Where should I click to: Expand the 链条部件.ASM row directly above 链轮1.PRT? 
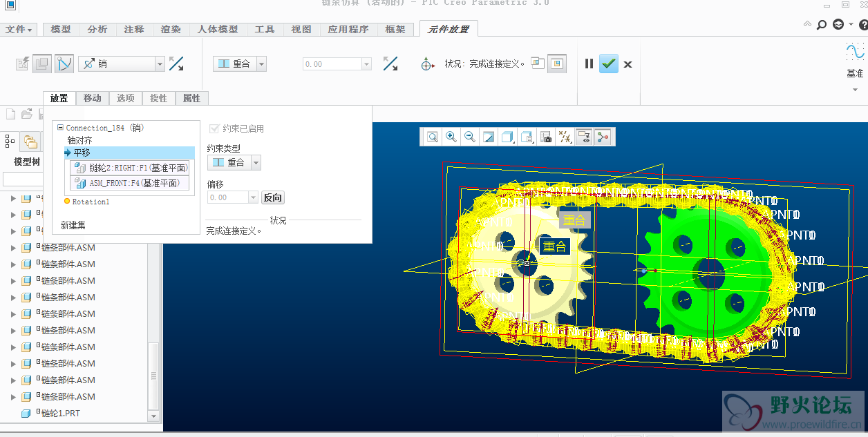point(13,397)
